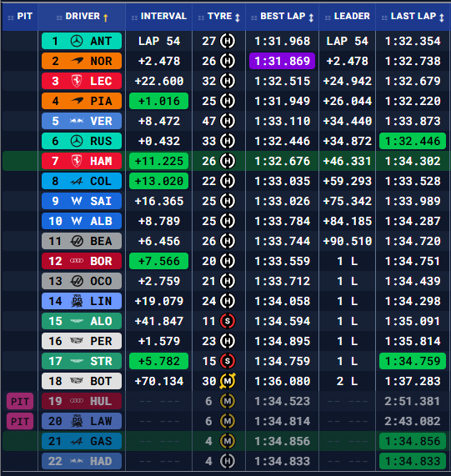Select driver tag 10 ALB
Screen dimensions: 451x476
tap(82, 221)
